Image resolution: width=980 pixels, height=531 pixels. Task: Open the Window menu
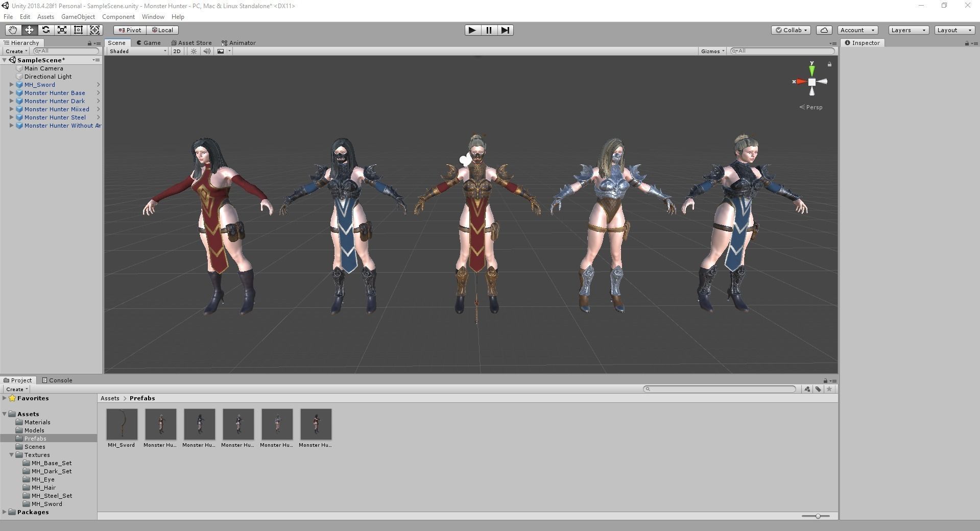point(153,17)
